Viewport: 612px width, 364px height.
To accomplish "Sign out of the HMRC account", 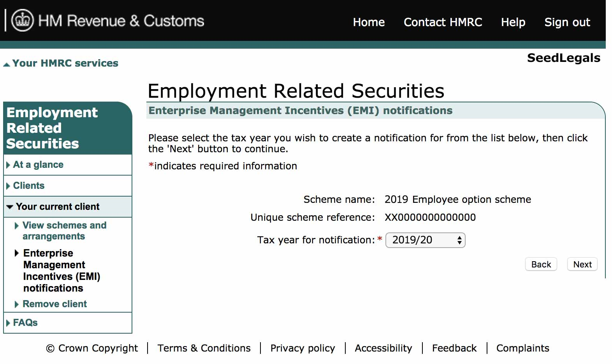I will pyautogui.click(x=567, y=22).
